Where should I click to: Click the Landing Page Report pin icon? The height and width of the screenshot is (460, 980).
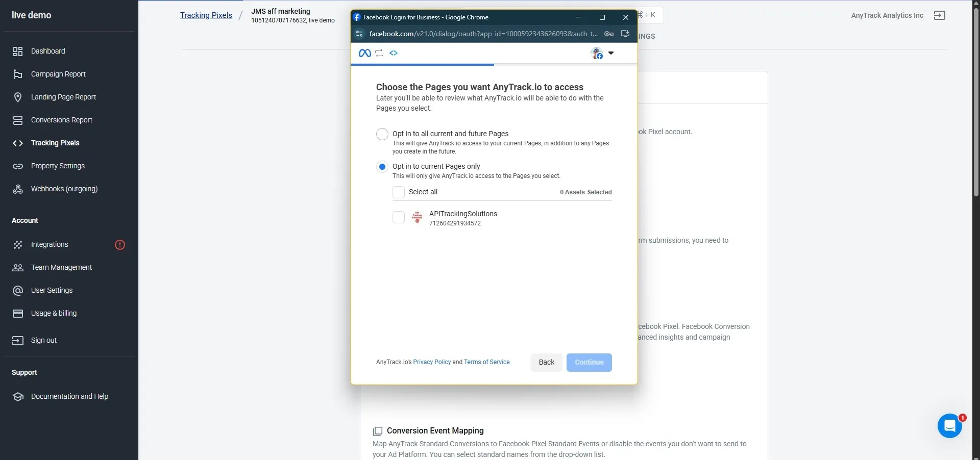(x=18, y=97)
